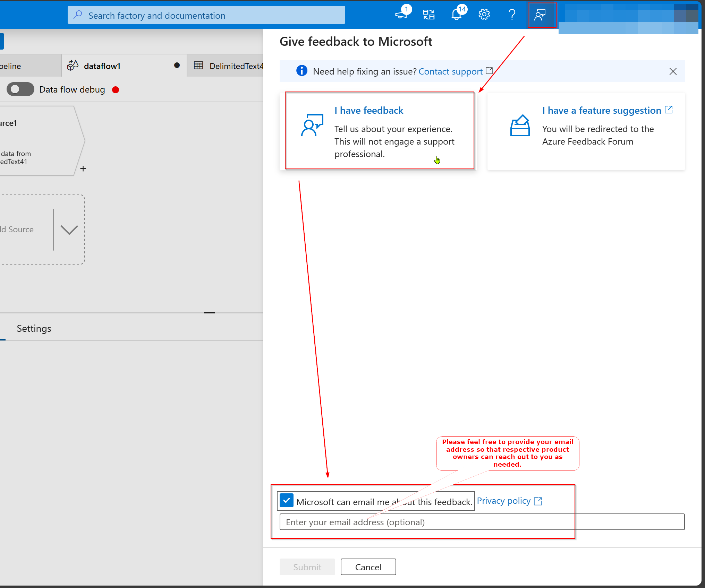Click external link icon beside Contact support
Viewport: 705px width, 588px height.
[x=489, y=71]
